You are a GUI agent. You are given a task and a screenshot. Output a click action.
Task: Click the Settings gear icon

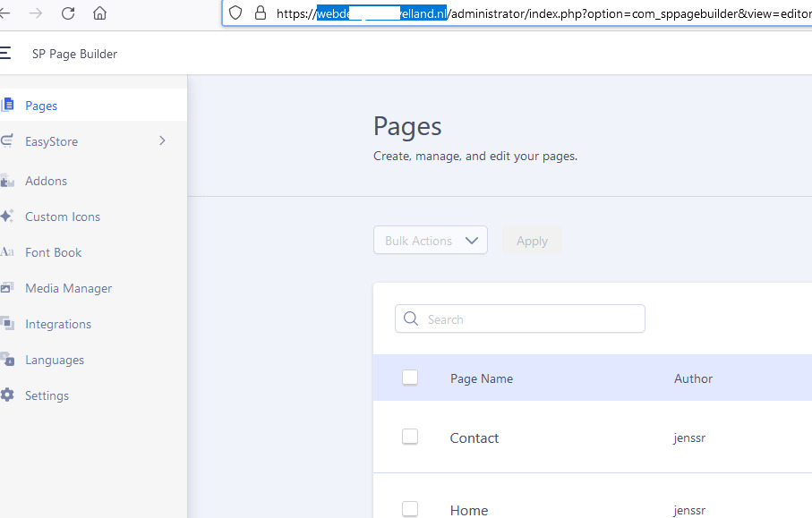pos(8,395)
